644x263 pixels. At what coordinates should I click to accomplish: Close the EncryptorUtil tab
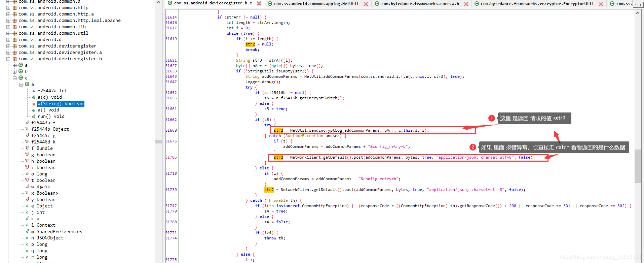click(x=601, y=4)
